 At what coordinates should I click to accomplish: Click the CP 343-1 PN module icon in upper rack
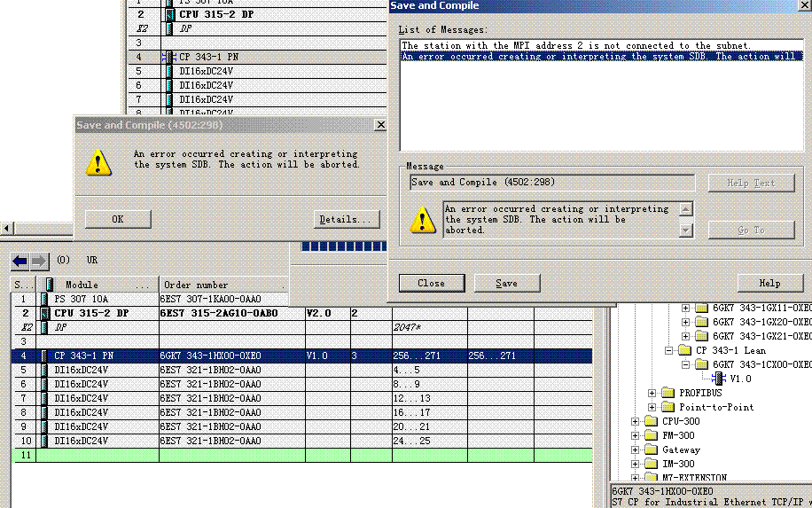168,57
